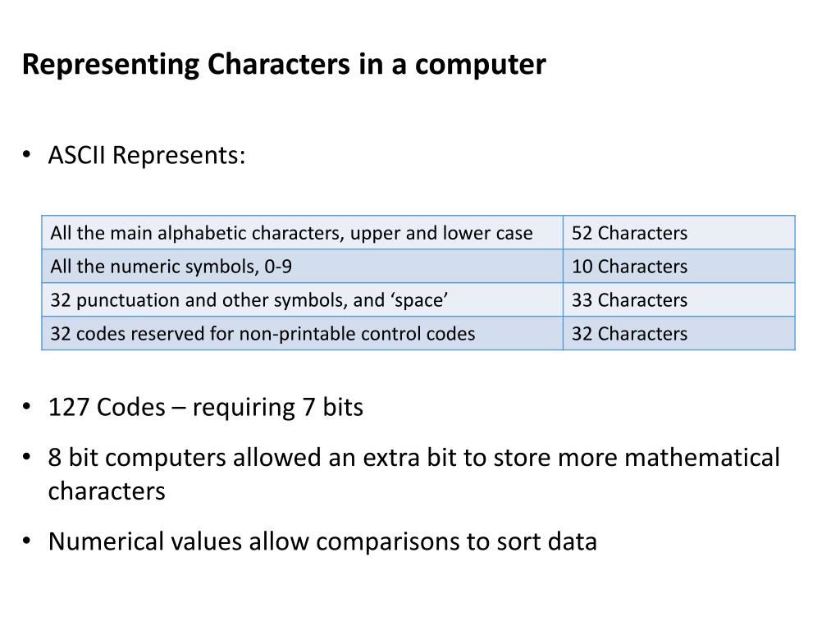Select the '33 Characters' cell
Viewport: 840px width, 630px height.
click(678, 299)
